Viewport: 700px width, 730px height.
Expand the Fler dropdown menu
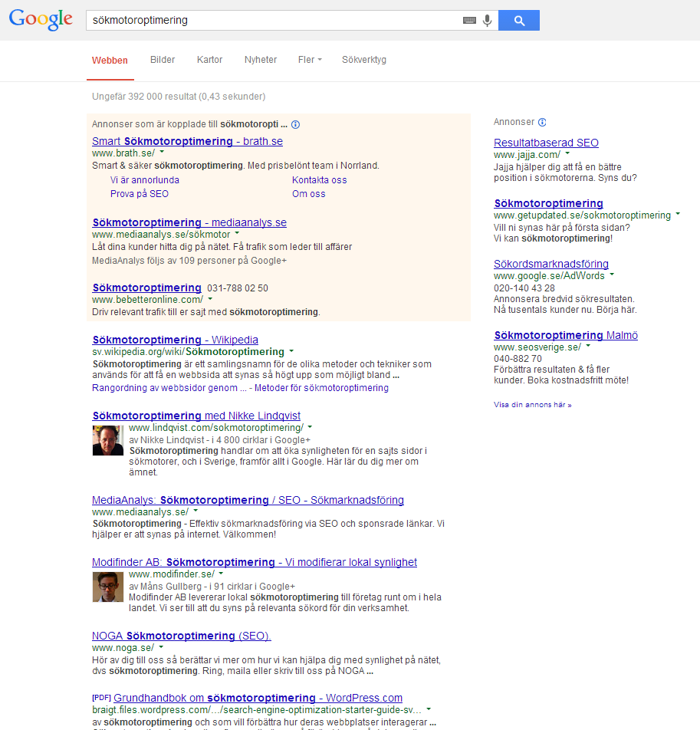tap(310, 60)
